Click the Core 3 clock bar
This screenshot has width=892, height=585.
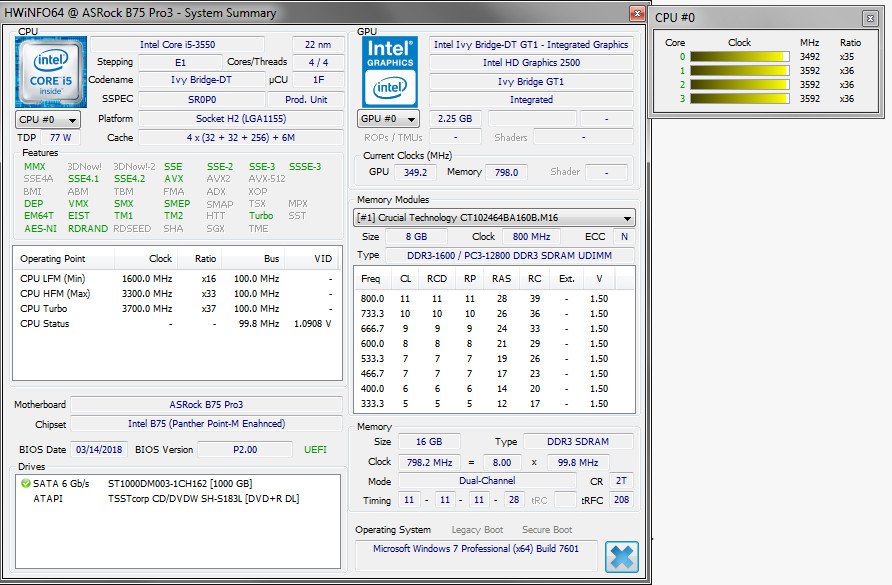(740, 98)
